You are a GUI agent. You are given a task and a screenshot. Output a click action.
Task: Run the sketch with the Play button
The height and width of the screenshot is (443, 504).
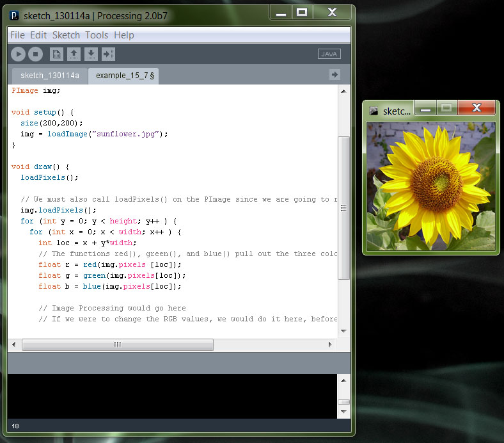[x=18, y=54]
